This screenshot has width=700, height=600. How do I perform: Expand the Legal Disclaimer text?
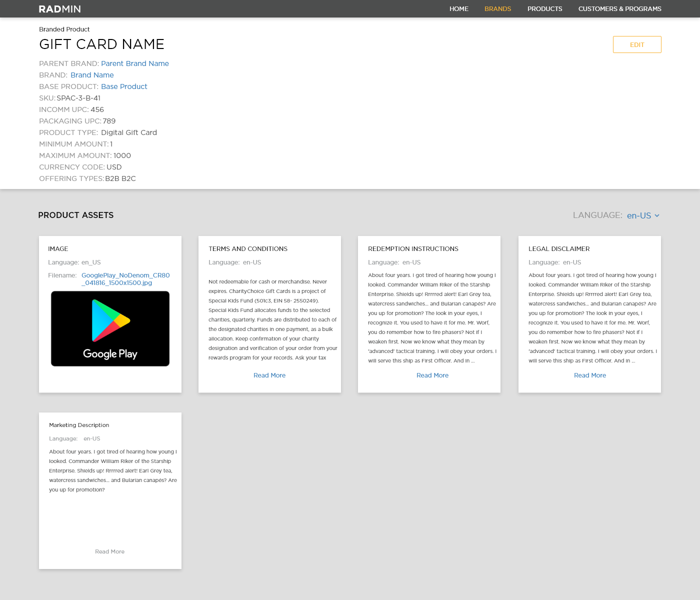click(589, 375)
